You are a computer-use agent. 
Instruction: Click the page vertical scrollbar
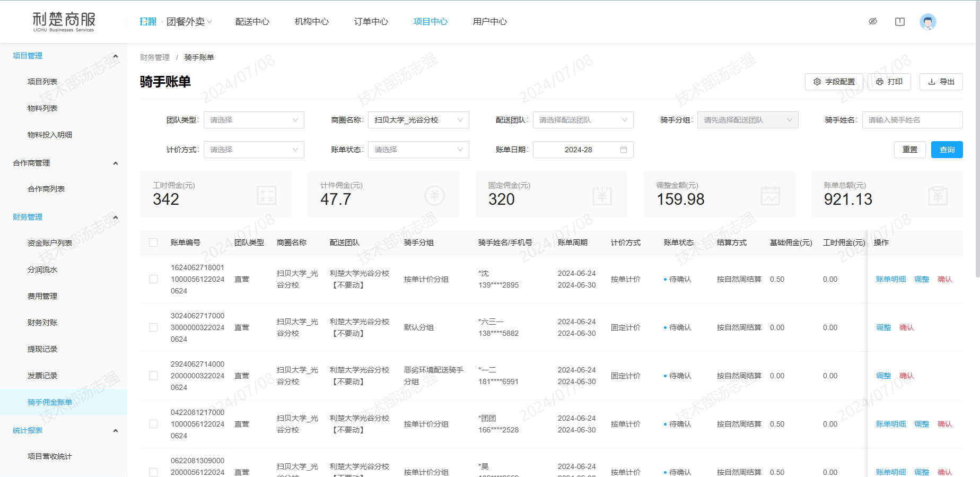tap(977, 138)
